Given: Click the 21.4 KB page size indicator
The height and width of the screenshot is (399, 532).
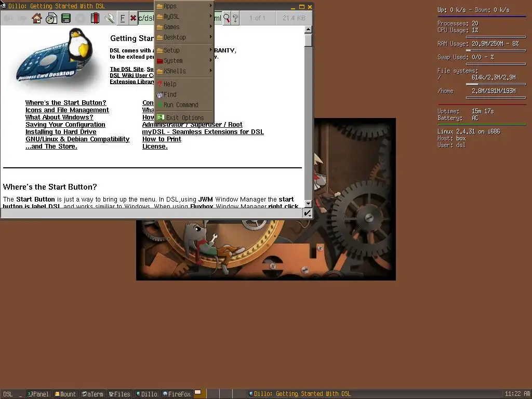Looking at the screenshot, I should [x=294, y=18].
